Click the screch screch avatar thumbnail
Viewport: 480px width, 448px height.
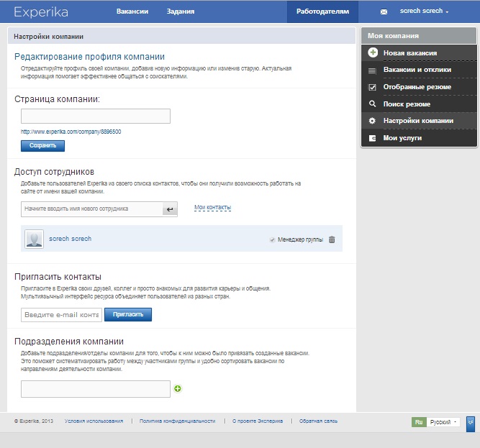(34, 239)
